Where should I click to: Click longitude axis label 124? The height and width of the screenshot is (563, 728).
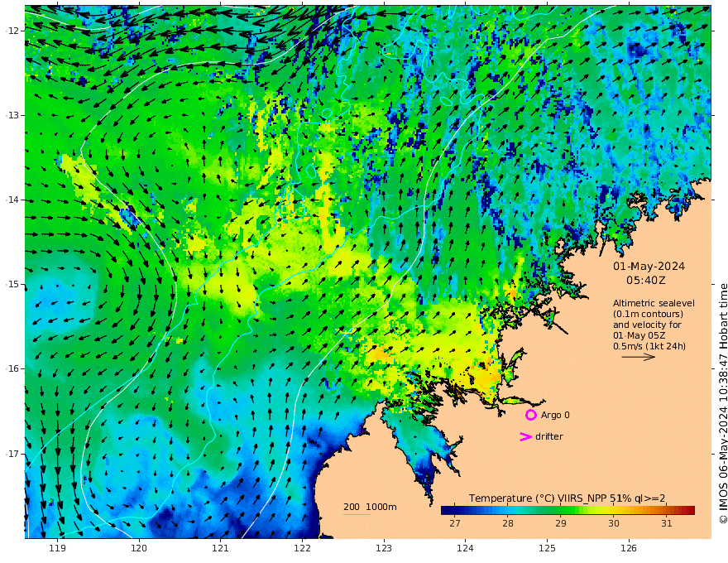[465, 548]
